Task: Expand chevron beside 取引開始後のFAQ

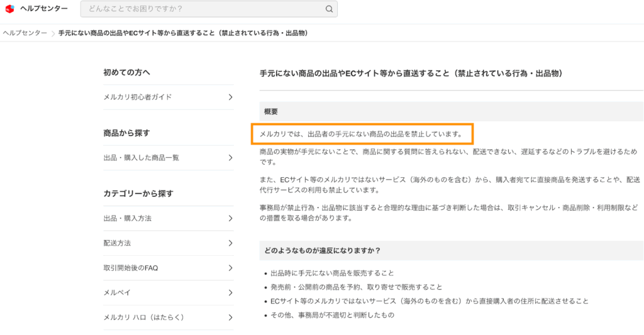Action: pos(230,268)
